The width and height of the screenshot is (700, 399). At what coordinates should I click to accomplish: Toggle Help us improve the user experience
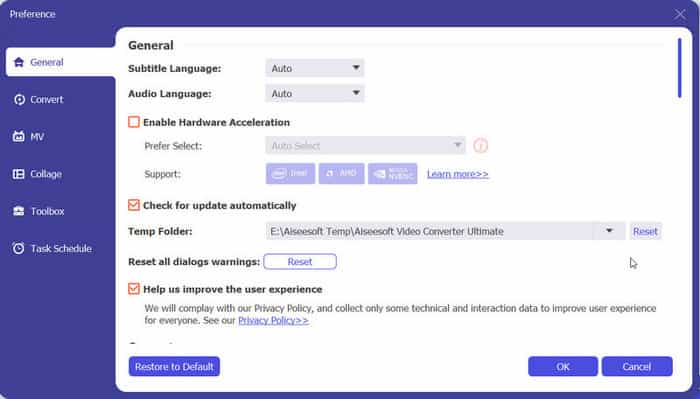pos(134,289)
